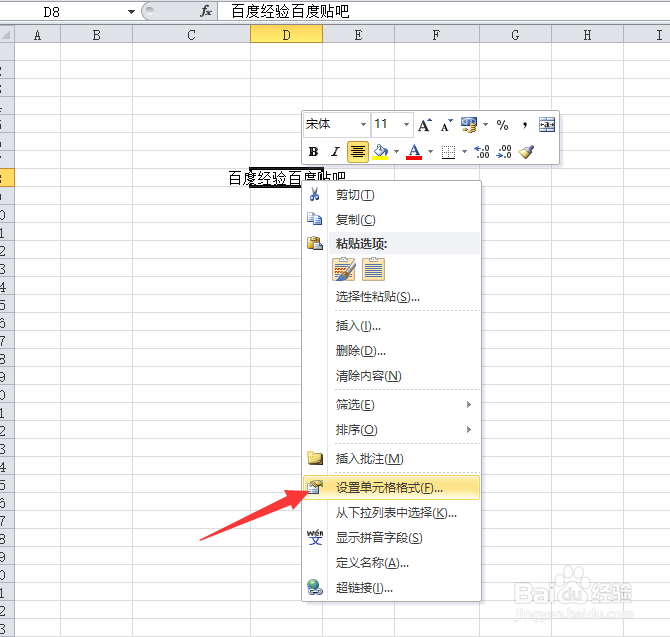Select column A header
Image resolution: width=670 pixels, height=637 pixels.
(38, 35)
